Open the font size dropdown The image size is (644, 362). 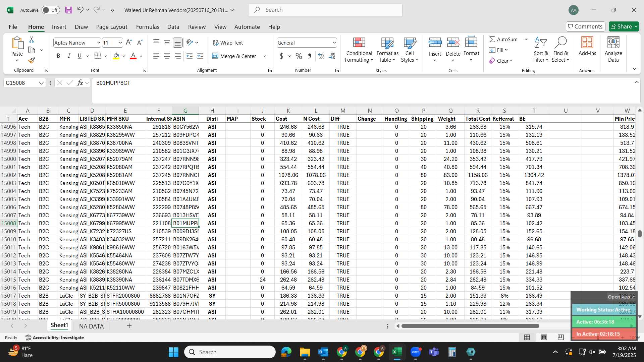click(x=120, y=43)
